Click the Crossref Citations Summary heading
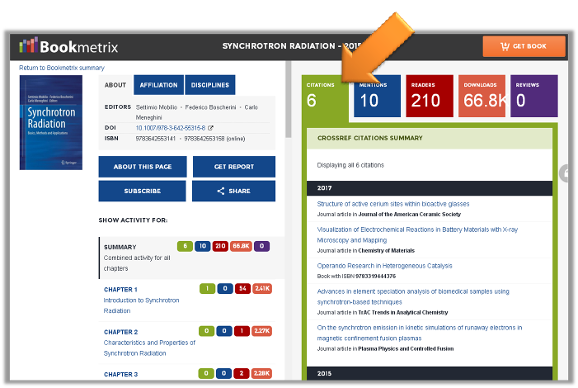Screen dimensions: 578x388 tap(370, 138)
